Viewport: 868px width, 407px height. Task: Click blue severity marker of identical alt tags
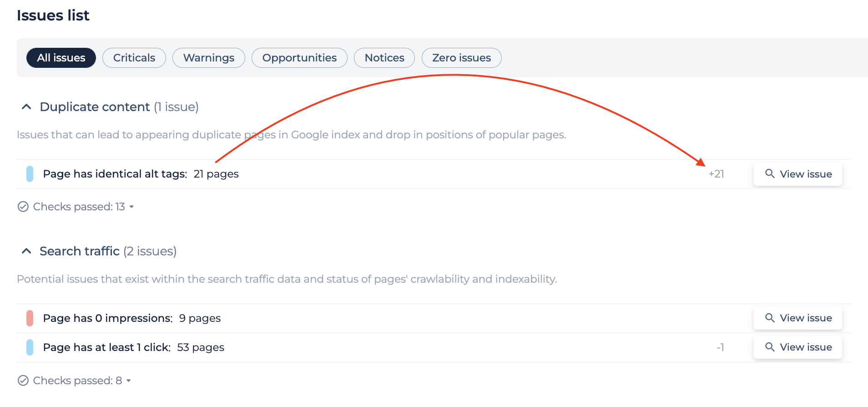[x=30, y=174]
